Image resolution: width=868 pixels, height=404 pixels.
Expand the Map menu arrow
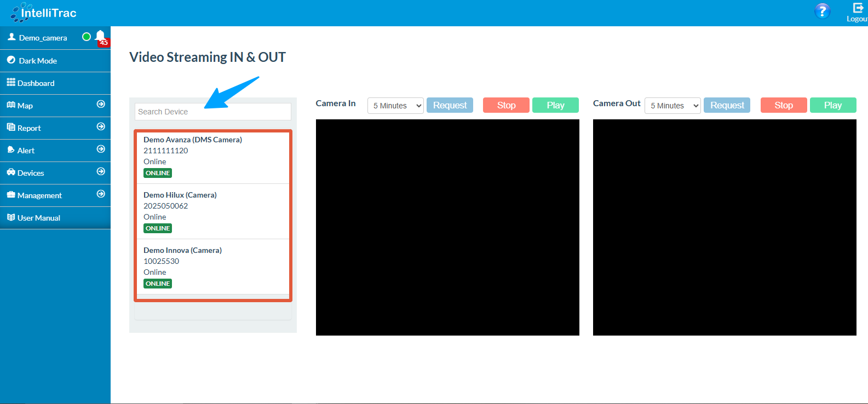coord(101,104)
